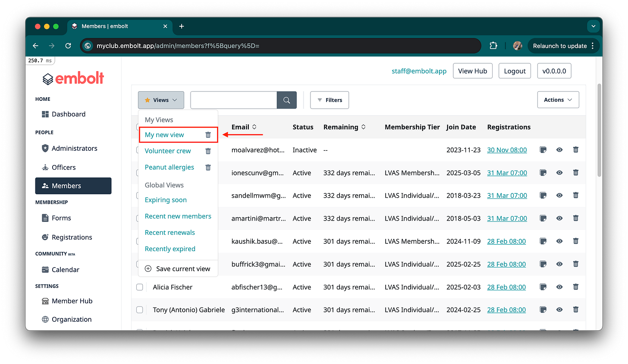Focus the member search input field
This screenshot has width=628, height=364.
[x=233, y=100]
